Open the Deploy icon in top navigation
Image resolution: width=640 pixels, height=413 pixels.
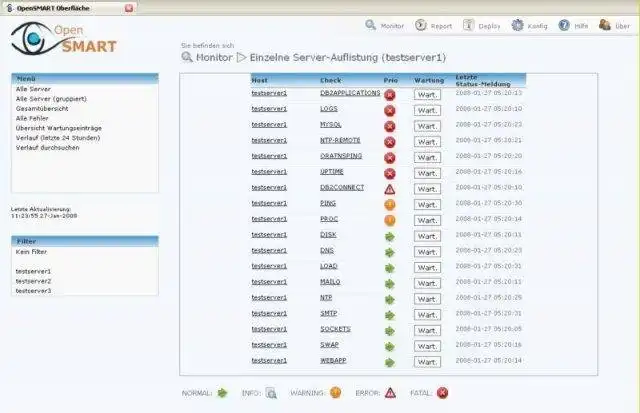pyautogui.click(x=469, y=25)
